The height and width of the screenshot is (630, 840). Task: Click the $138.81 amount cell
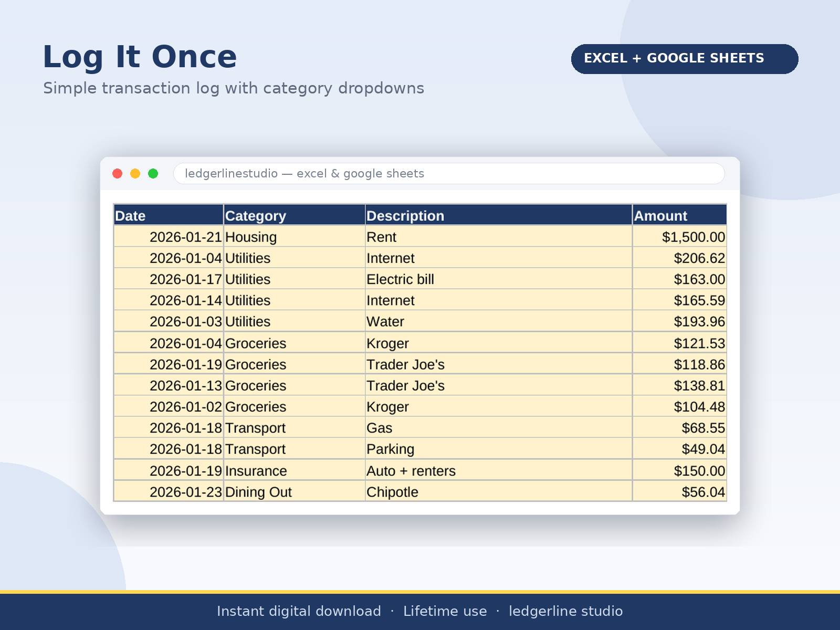tap(680, 385)
